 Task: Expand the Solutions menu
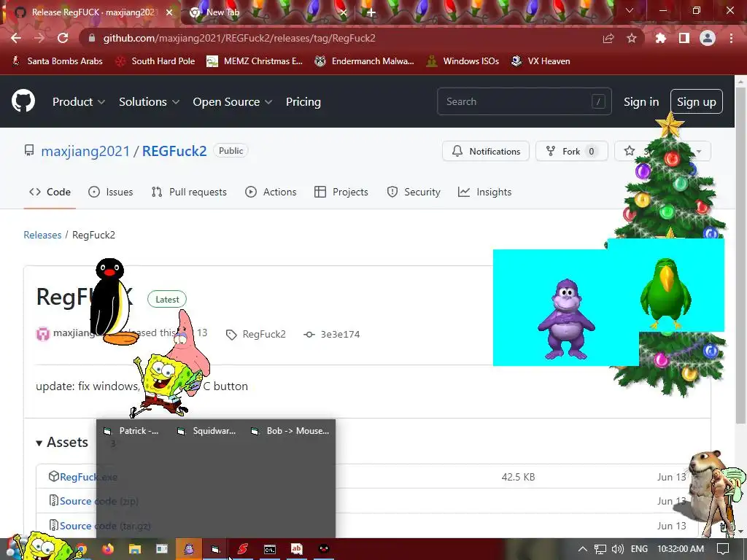pos(149,102)
